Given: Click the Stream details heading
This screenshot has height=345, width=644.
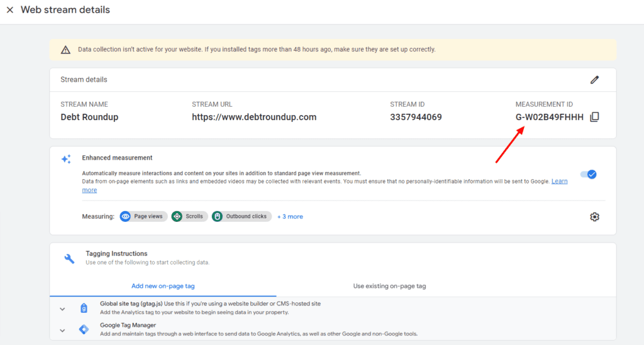Looking at the screenshot, I should point(84,80).
